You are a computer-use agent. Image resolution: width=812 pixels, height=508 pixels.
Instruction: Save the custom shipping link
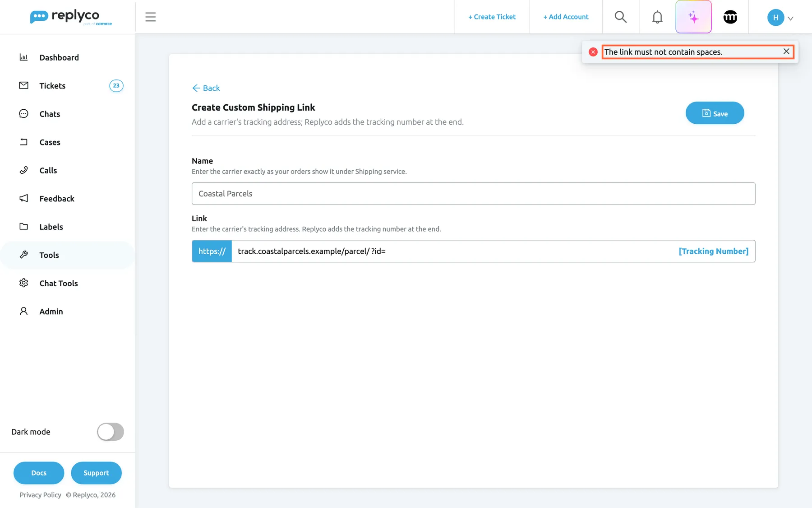pyautogui.click(x=715, y=113)
